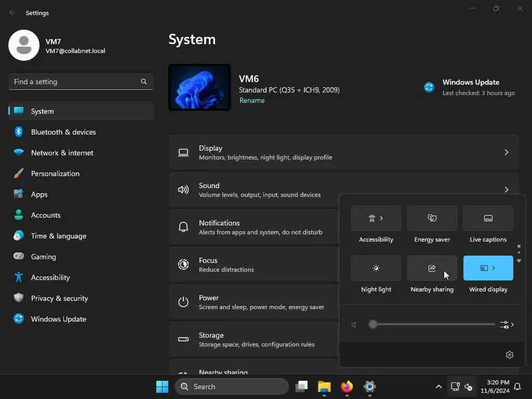The height and width of the screenshot is (399, 532).
Task: Toggle Live captions quick setting
Action: [x=488, y=218]
